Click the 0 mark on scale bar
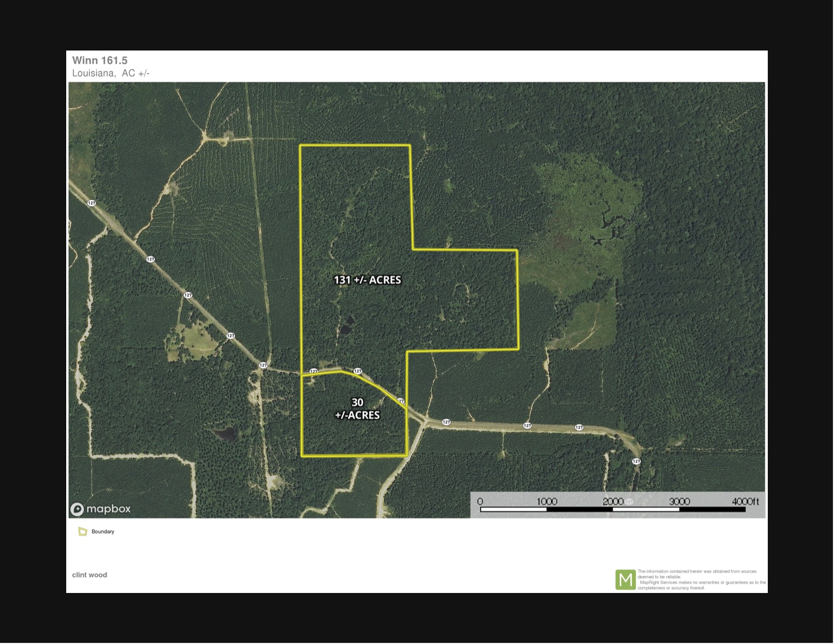Screen dimensions: 834x644 pyautogui.click(x=480, y=502)
